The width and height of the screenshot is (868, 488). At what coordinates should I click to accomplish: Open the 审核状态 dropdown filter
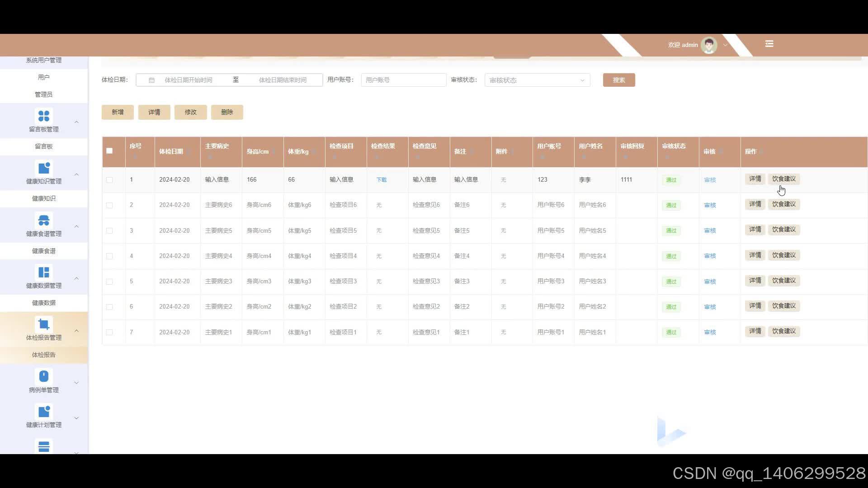tap(537, 80)
